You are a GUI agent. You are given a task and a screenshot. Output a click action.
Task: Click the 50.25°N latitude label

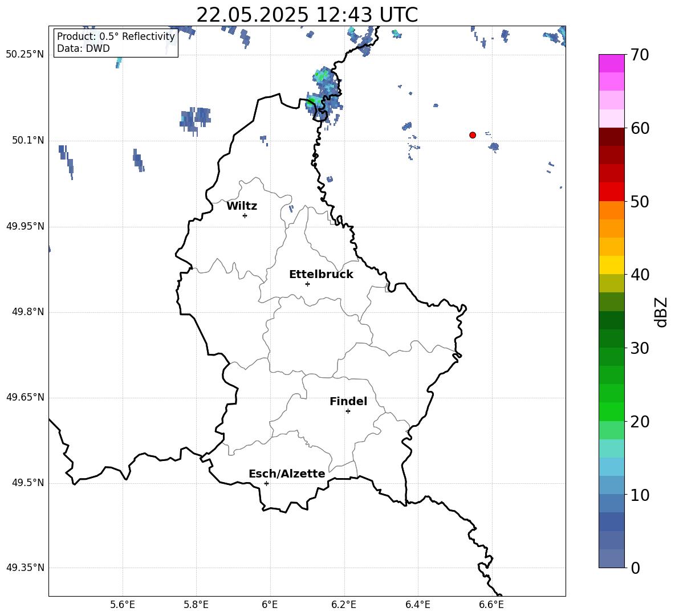click(x=25, y=55)
